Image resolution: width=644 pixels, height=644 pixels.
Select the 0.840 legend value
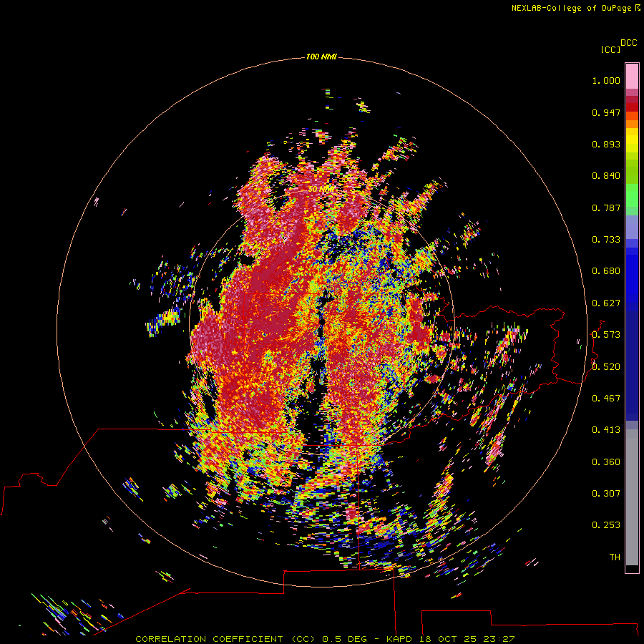coord(606,176)
